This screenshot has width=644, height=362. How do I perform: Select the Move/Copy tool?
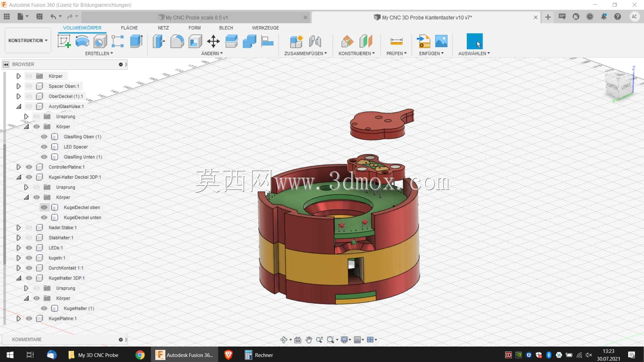pyautogui.click(x=213, y=41)
